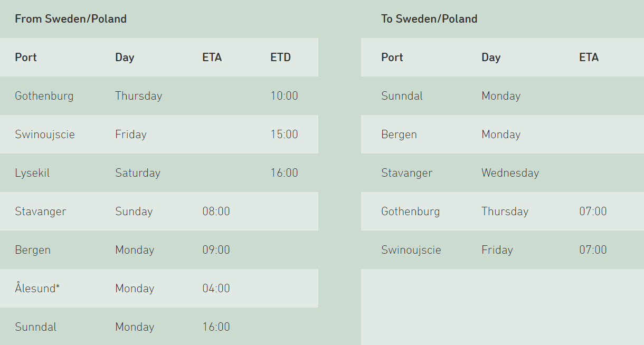Select Sunndal's 16:00 arrival time
The height and width of the screenshot is (345, 644).
[216, 327]
